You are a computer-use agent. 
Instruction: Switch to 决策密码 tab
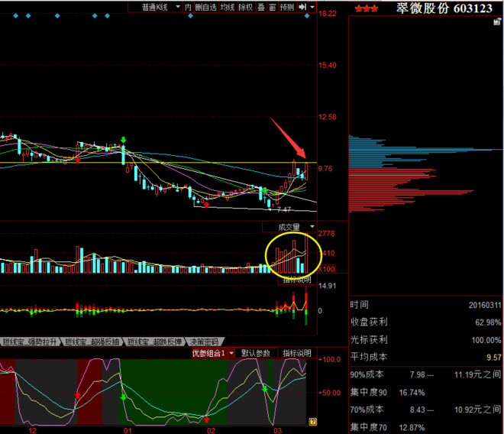point(204,342)
